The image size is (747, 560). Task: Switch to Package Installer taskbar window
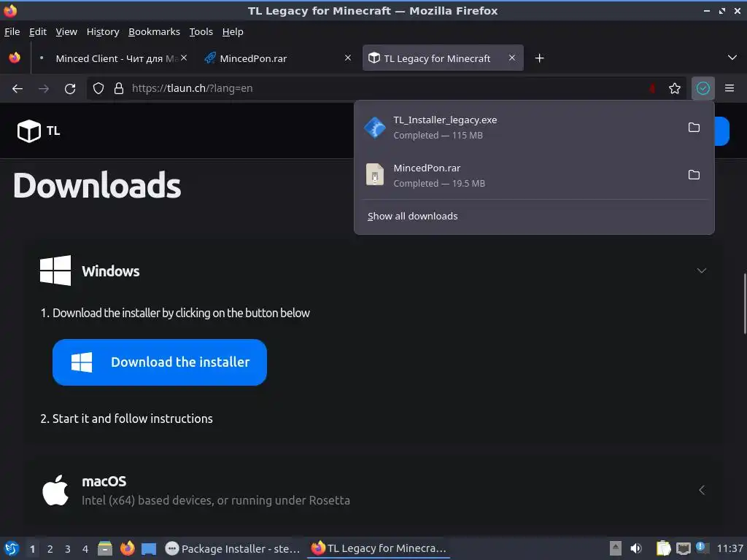(x=233, y=548)
